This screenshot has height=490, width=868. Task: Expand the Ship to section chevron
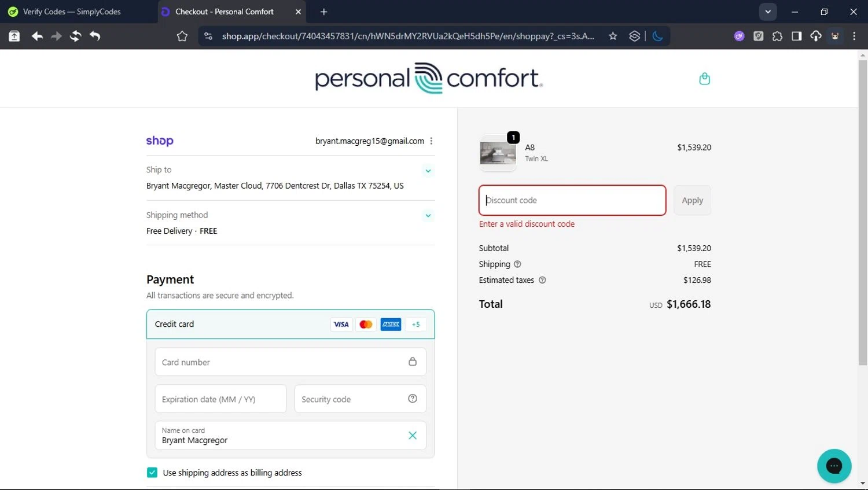click(428, 171)
